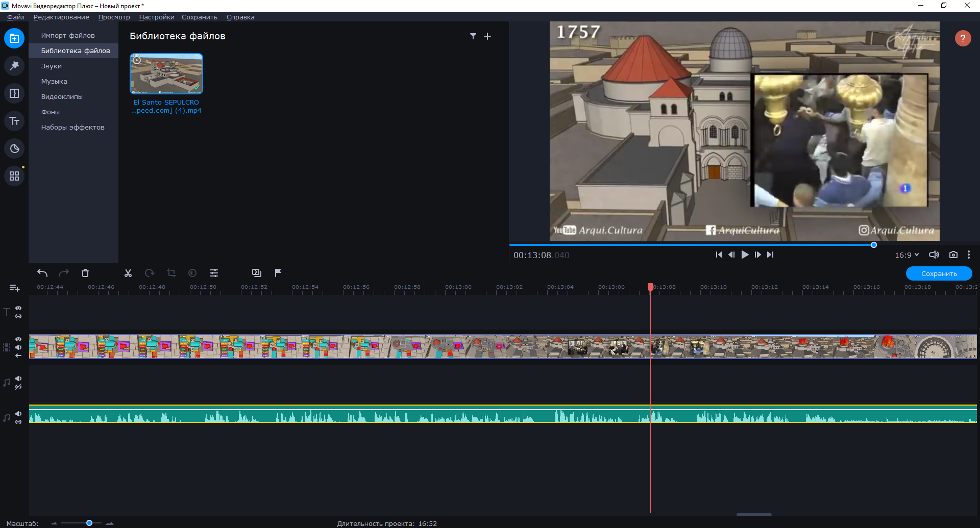Select the crop tool
980x528 pixels.
pos(171,273)
